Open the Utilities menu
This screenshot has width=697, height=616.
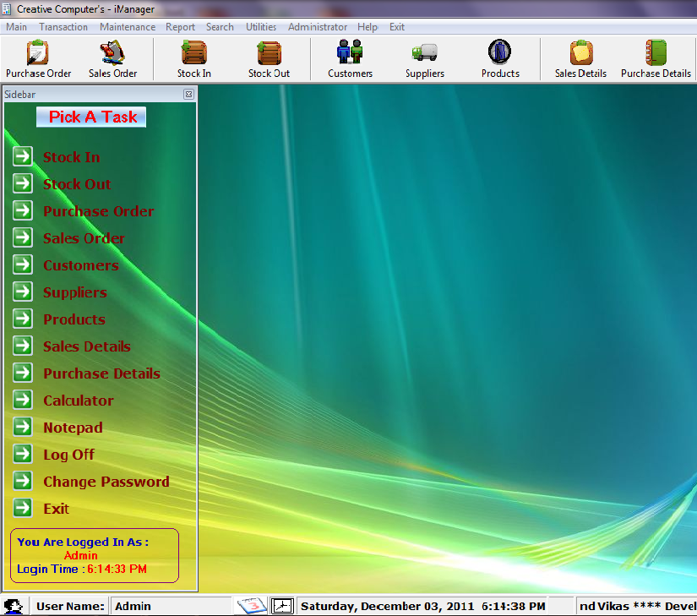(260, 26)
